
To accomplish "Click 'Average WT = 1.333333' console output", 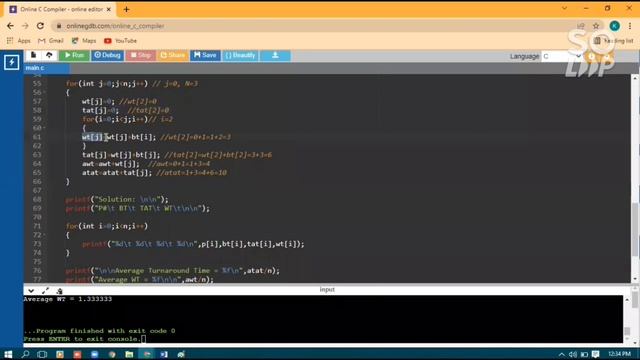I will 68,299.
